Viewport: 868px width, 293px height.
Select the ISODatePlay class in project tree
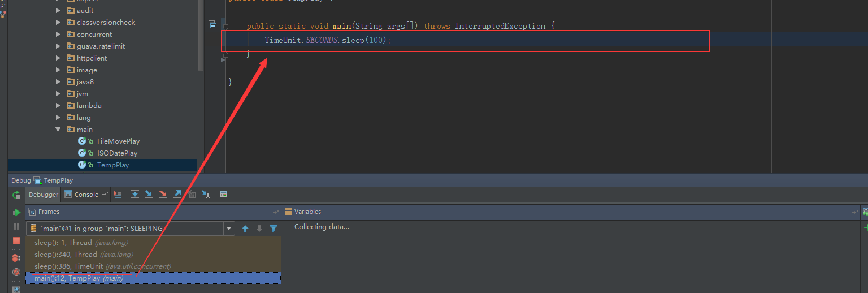117,153
